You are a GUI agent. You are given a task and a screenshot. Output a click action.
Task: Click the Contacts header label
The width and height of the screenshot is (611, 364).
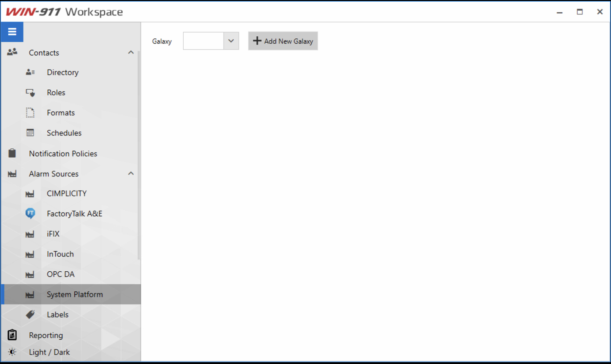pyautogui.click(x=44, y=53)
